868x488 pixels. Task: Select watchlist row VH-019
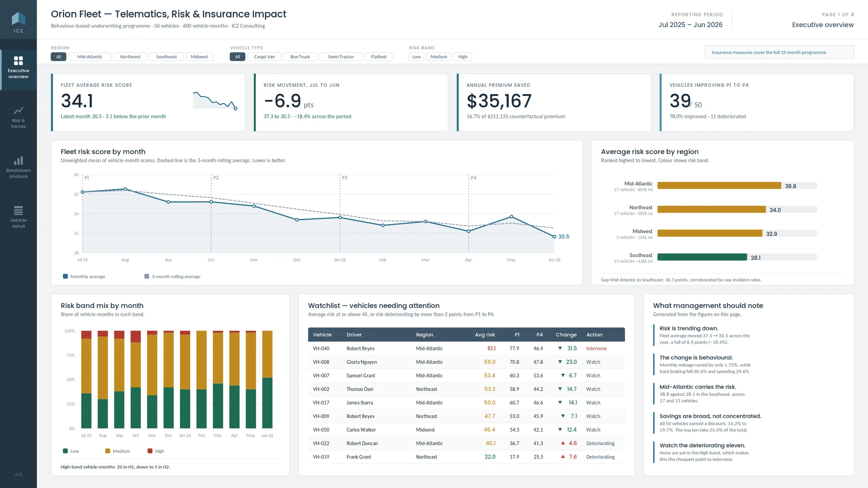click(x=466, y=457)
